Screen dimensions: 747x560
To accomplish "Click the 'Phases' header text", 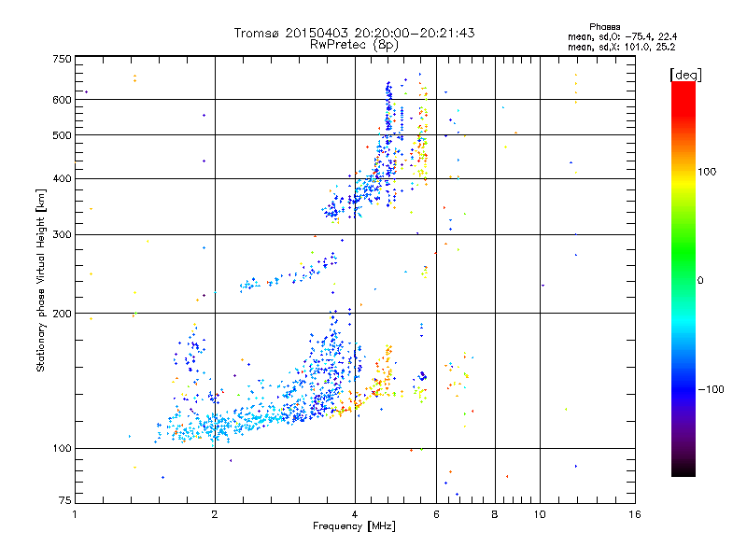I will pyautogui.click(x=604, y=27).
